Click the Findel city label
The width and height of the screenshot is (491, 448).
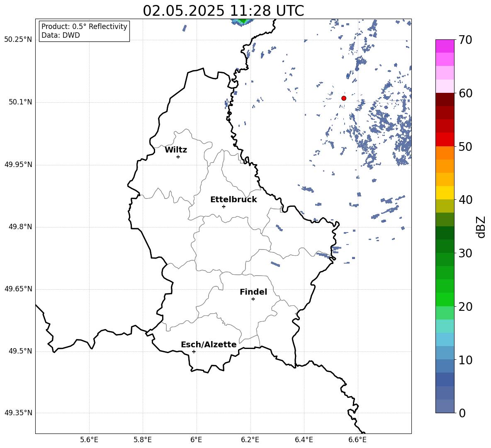[253, 292]
